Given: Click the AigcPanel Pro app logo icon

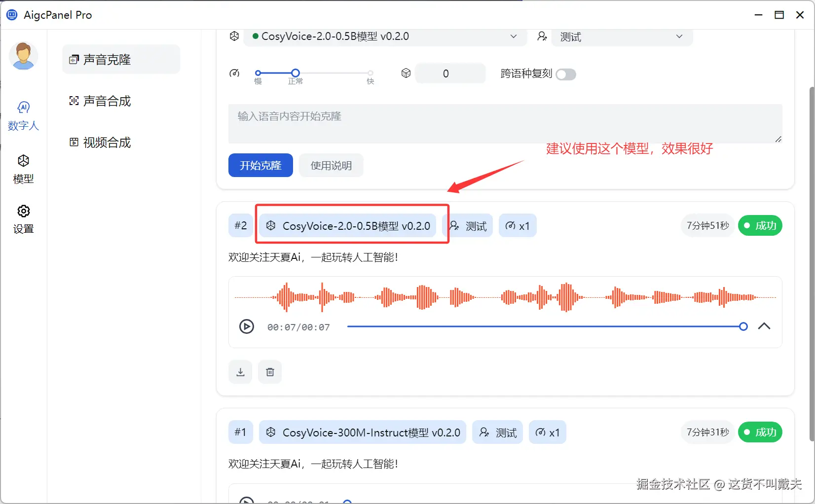Looking at the screenshot, I should (x=12, y=15).
